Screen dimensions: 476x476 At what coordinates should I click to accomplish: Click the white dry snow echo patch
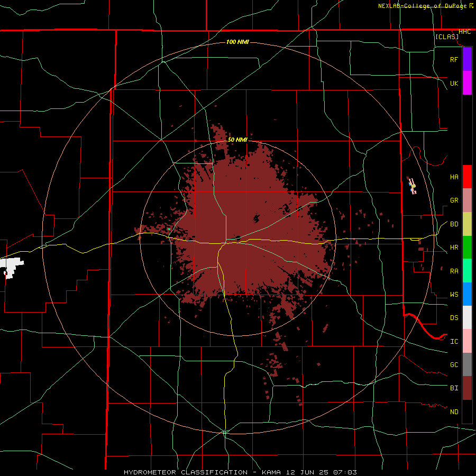pyautogui.click(x=12, y=266)
